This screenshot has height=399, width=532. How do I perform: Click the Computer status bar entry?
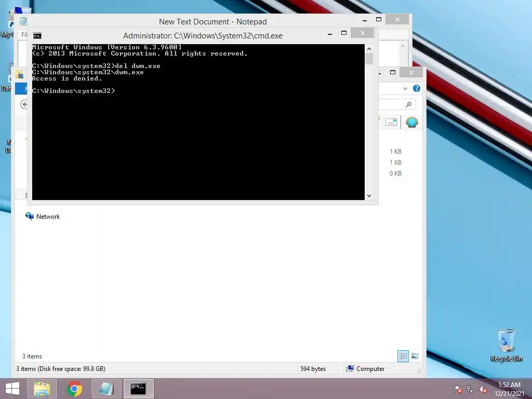pyautogui.click(x=365, y=369)
